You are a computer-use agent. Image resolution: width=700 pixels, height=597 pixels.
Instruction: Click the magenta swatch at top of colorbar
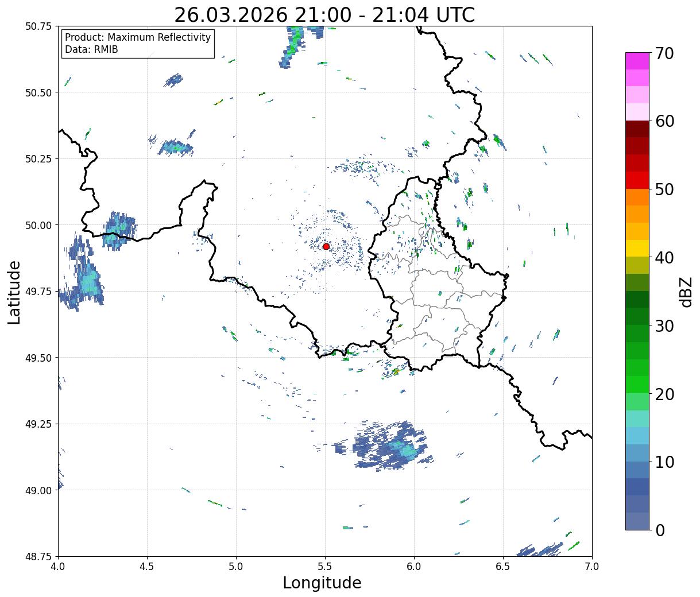point(637,61)
